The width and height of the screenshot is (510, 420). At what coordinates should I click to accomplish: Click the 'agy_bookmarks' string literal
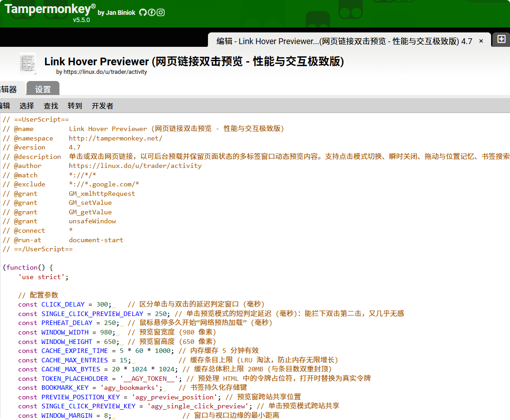(129, 388)
